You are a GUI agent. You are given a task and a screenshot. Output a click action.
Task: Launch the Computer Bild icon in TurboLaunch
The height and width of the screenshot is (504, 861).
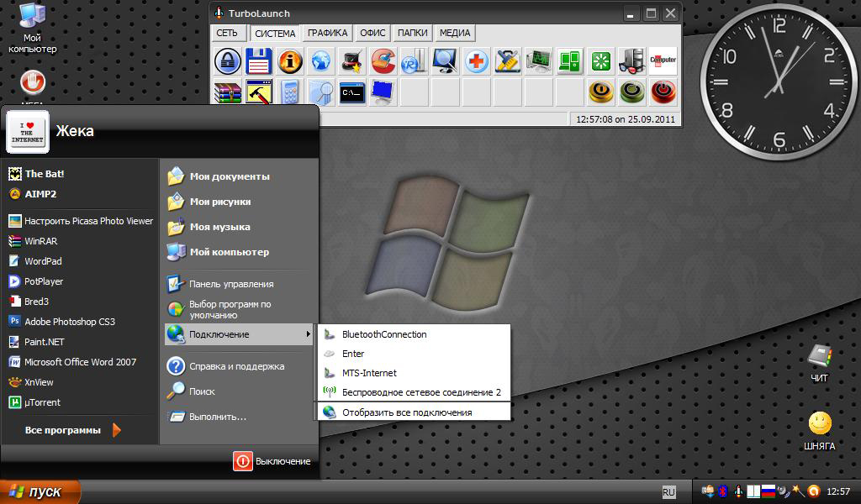click(x=663, y=60)
